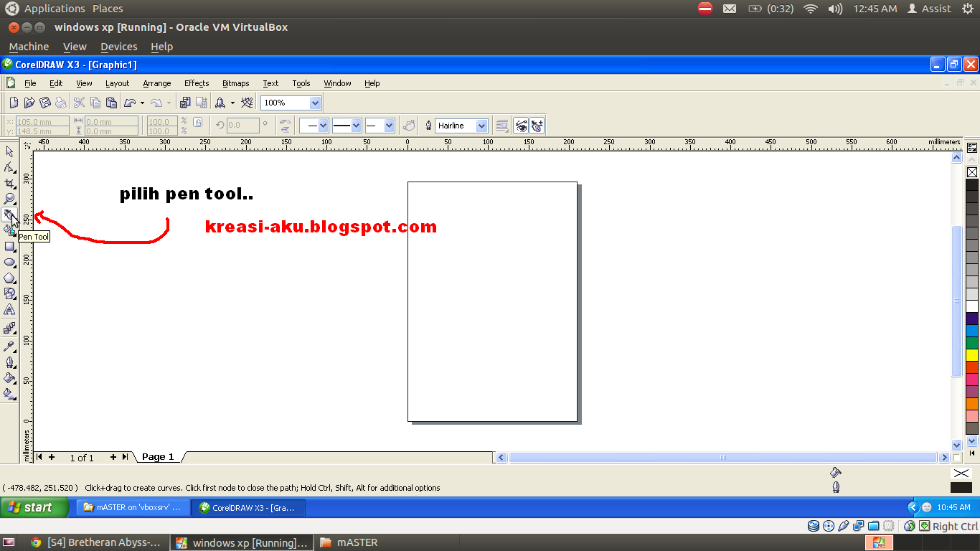Select the Polygon tool
The image size is (980, 551).
coord(9,278)
